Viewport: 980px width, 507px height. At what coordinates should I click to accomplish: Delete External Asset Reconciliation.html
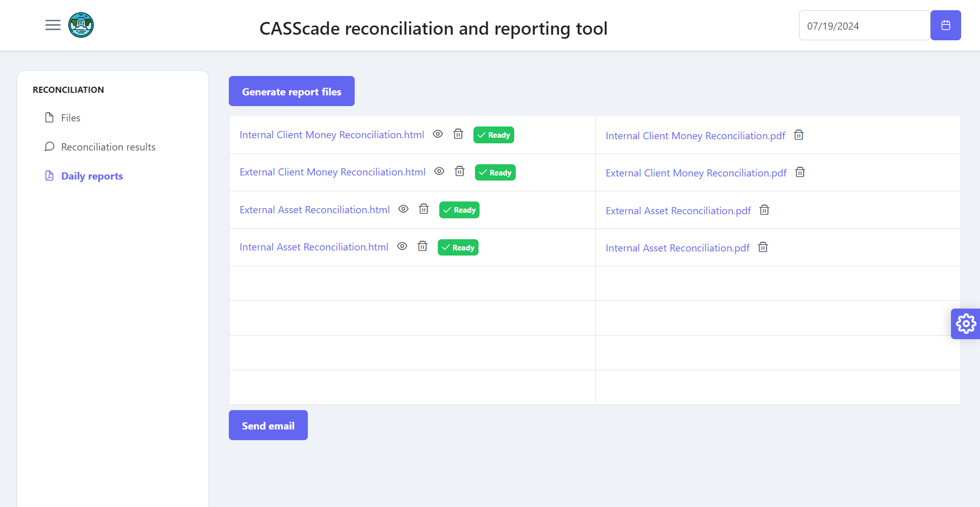[423, 209]
